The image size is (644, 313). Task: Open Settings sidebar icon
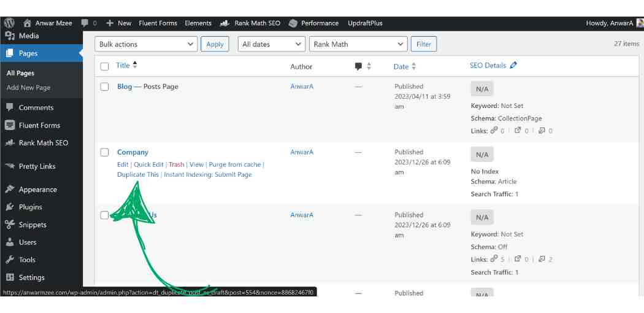pos(9,277)
